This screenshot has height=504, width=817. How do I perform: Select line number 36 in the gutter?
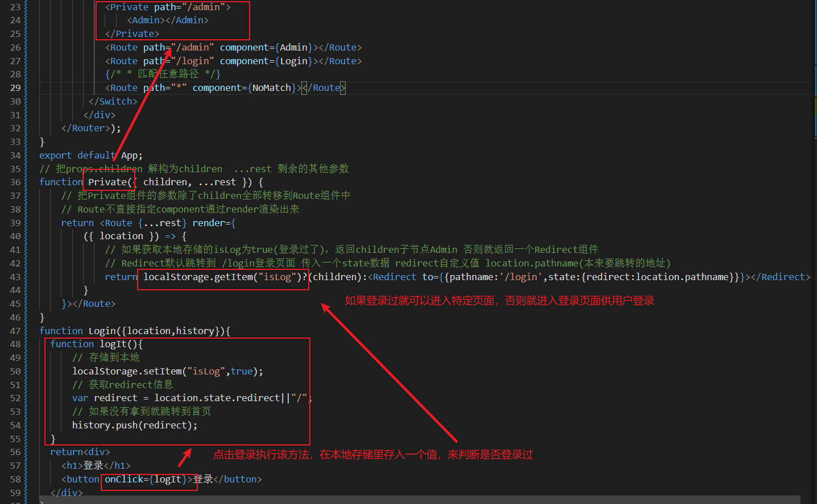(x=15, y=182)
